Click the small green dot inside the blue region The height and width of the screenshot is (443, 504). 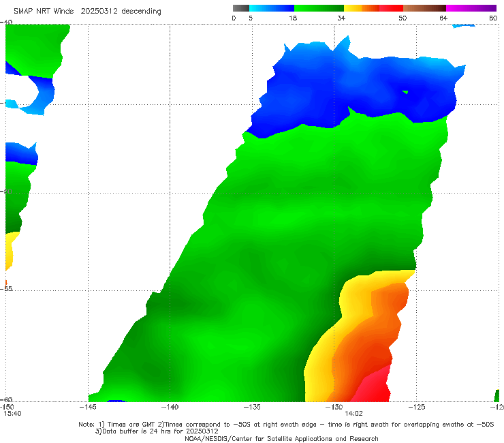tap(405, 92)
